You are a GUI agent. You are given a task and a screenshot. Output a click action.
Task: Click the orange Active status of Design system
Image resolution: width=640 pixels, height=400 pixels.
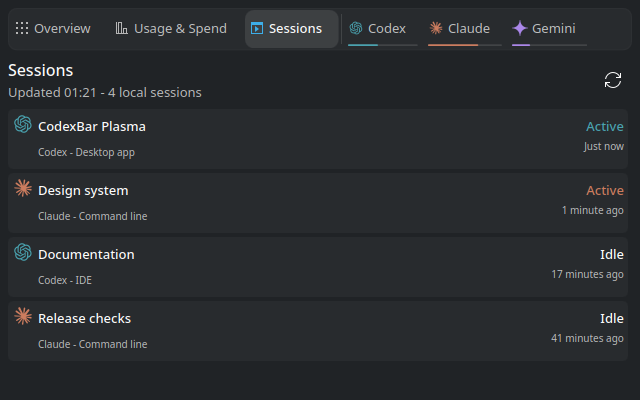click(x=605, y=191)
